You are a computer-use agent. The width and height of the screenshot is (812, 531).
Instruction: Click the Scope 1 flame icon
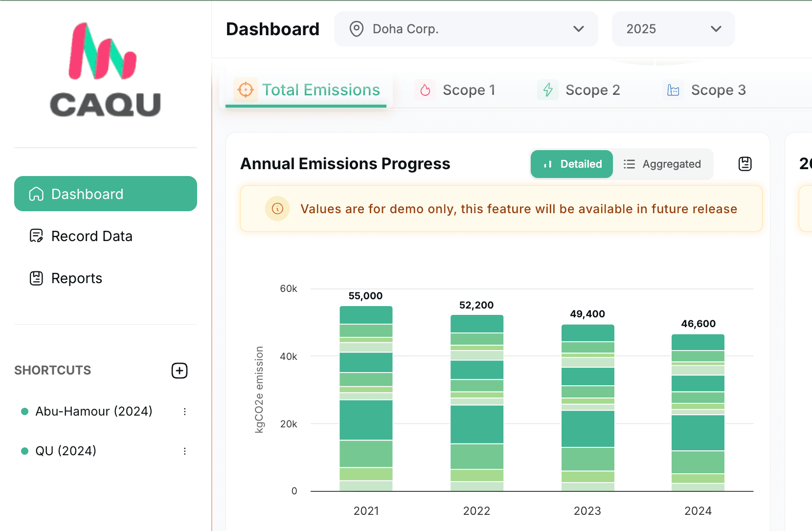point(425,90)
